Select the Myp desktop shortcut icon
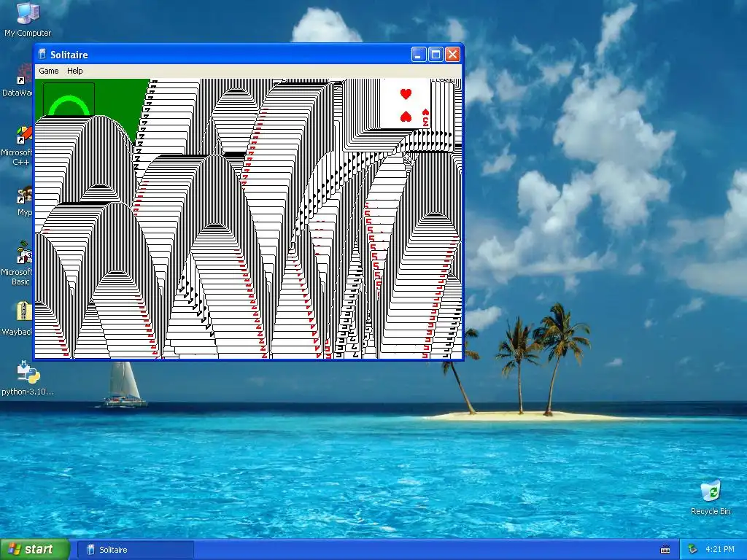Screen dimensions: 747x560 23,202
